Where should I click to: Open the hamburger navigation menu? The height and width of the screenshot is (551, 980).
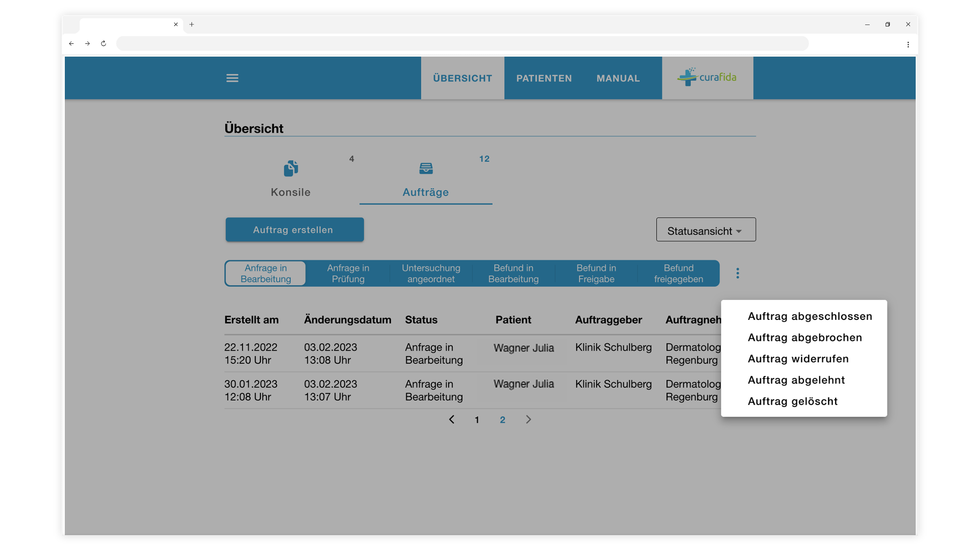point(232,78)
